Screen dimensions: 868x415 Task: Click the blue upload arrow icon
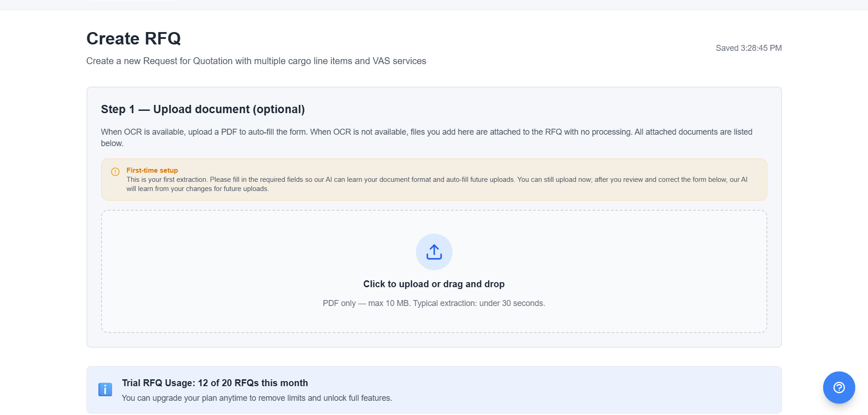tap(434, 251)
